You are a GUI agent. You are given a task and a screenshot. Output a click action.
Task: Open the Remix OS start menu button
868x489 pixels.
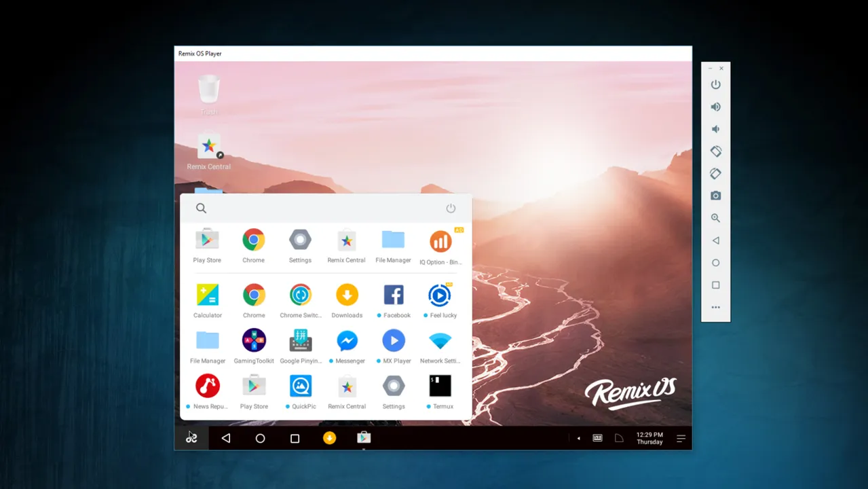191,438
